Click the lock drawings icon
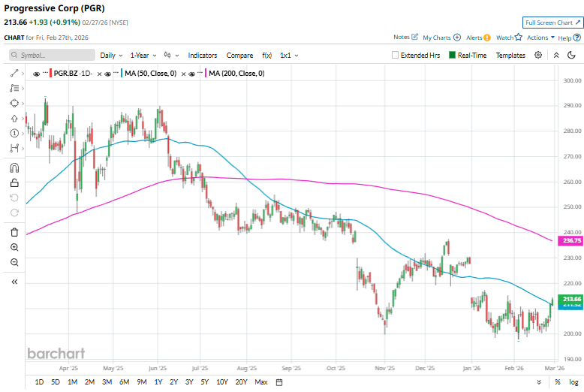584x392 pixels. pos(14,182)
